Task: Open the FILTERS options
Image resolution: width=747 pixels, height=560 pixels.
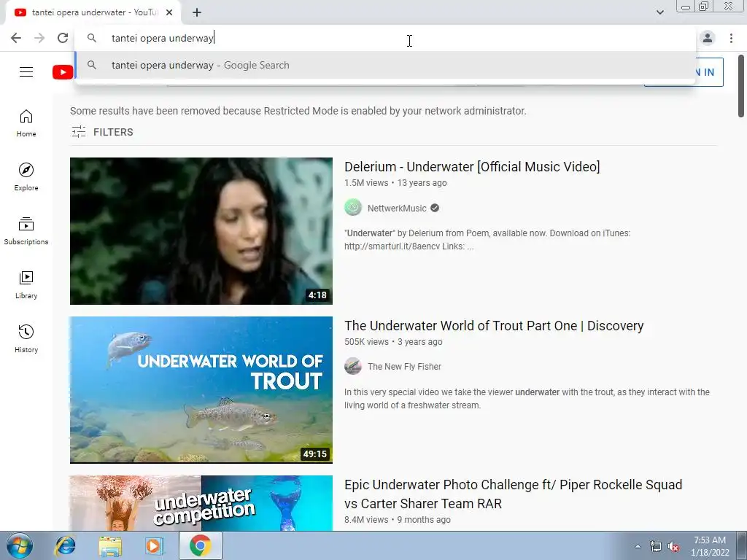Action: pyautogui.click(x=102, y=132)
